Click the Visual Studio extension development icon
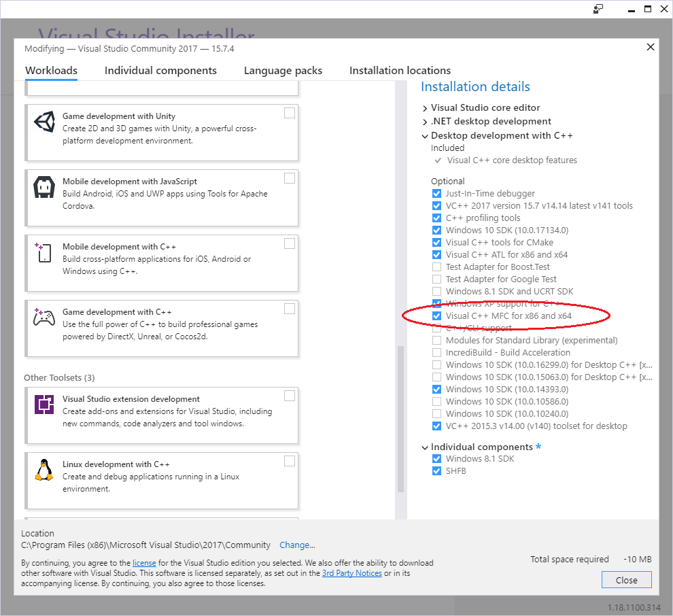This screenshot has width=673, height=616. (x=44, y=405)
